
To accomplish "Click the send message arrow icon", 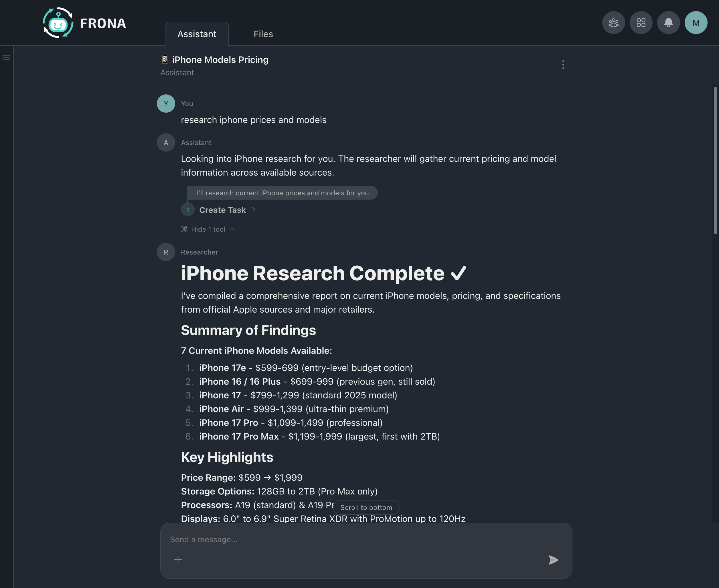I will coord(554,560).
